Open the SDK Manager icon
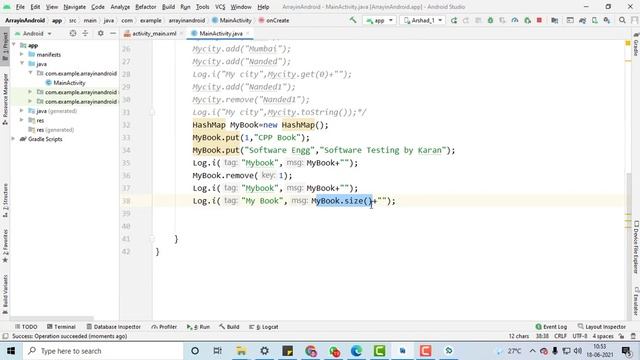This screenshot has height=360, width=640. pyautogui.click(x=607, y=20)
